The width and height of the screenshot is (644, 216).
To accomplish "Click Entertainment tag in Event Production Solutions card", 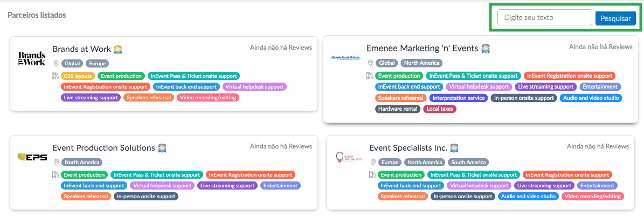I will click(x=281, y=186).
